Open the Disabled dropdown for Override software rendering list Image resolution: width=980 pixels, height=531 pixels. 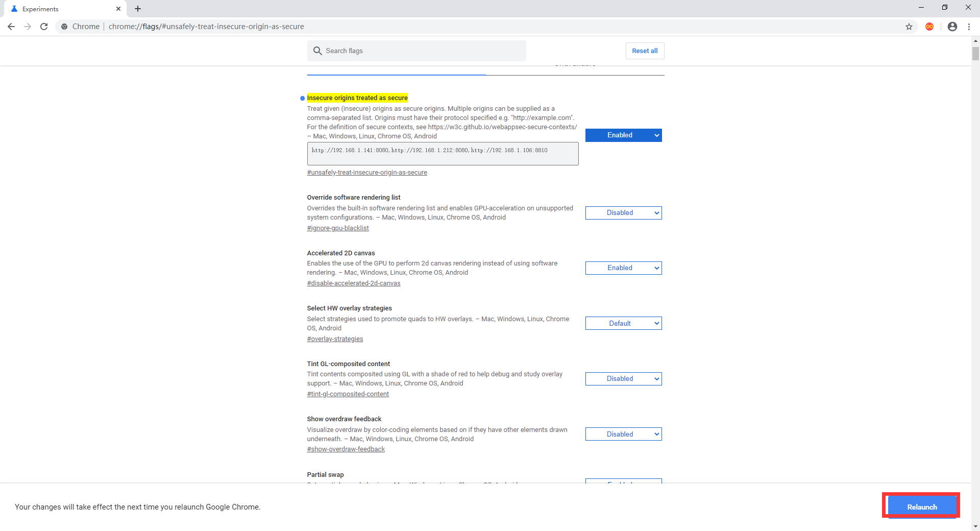(623, 212)
